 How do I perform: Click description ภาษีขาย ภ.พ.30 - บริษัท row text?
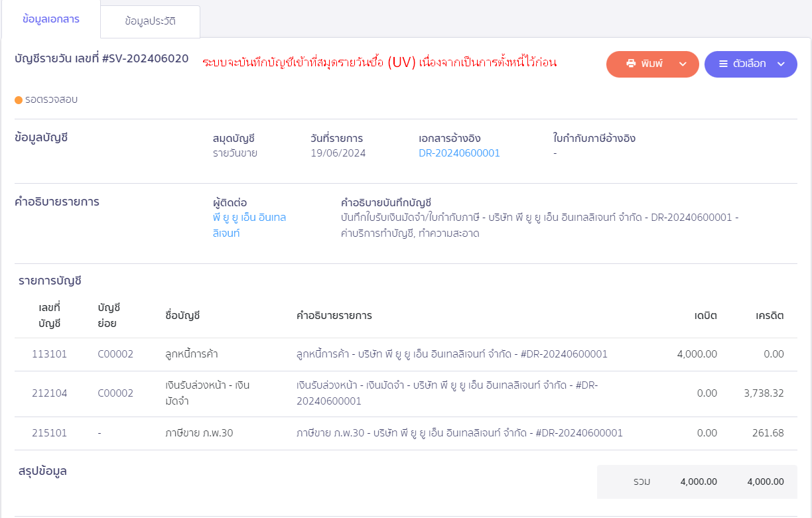click(x=460, y=433)
